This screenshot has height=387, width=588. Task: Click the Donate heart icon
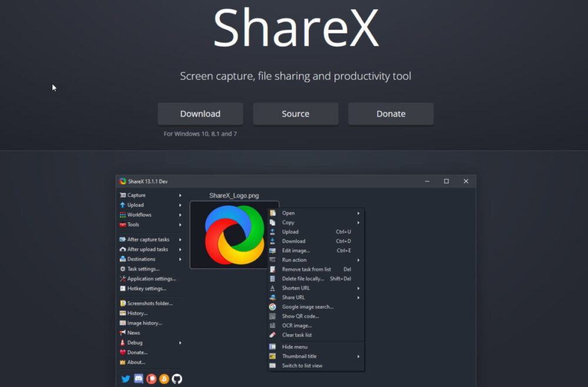(123, 352)
